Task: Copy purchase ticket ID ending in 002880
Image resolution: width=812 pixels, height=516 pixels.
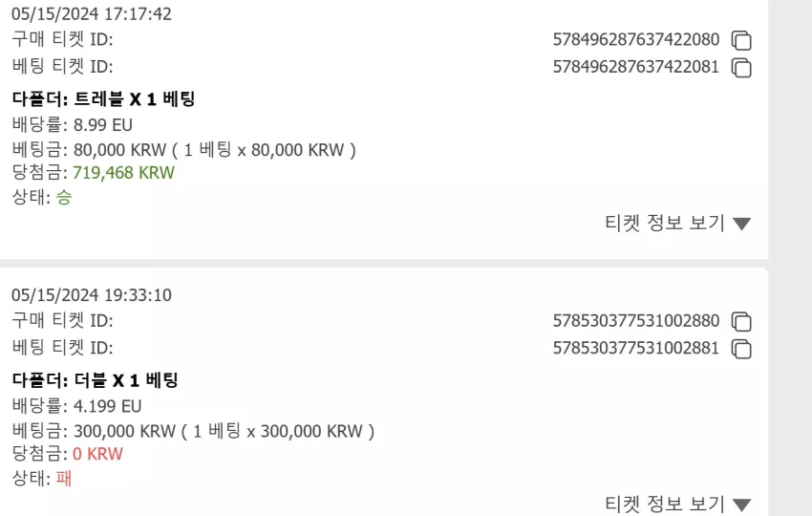Action: [741, 322]
